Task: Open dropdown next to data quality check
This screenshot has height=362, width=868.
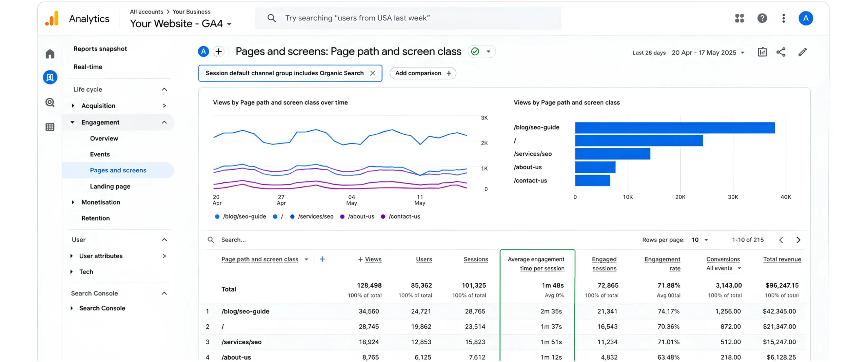Action: 488,52
